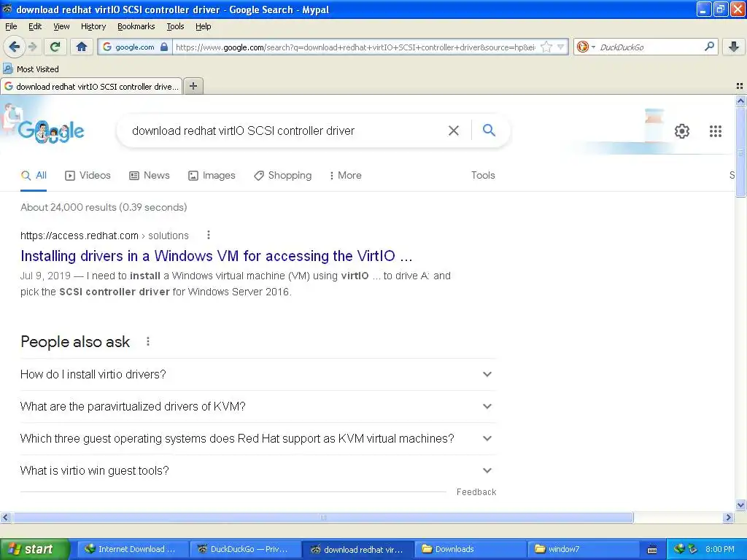The image size is (747, 560).
Task: Click the browser URL address field
Action: point(355,47)
